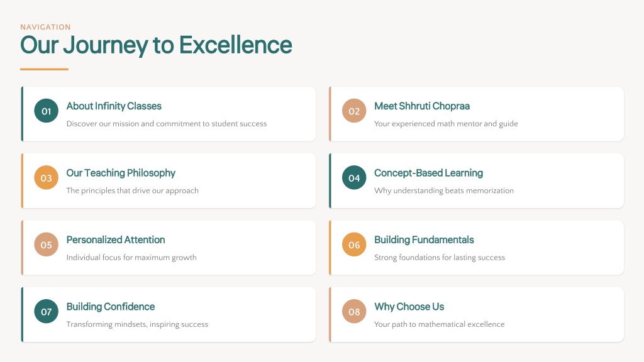This screenshot has width=644, height=362.
Task: Select the teal 07 circle badge
Action: click(46, 312)
